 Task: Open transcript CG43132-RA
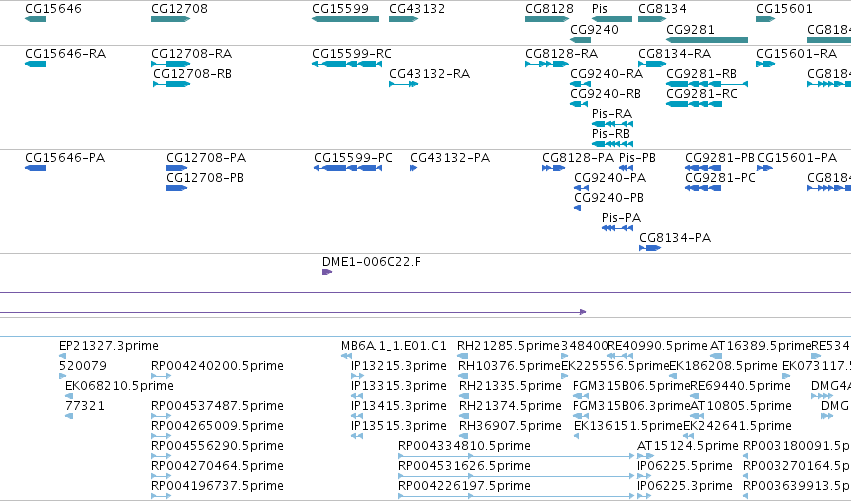429,74
